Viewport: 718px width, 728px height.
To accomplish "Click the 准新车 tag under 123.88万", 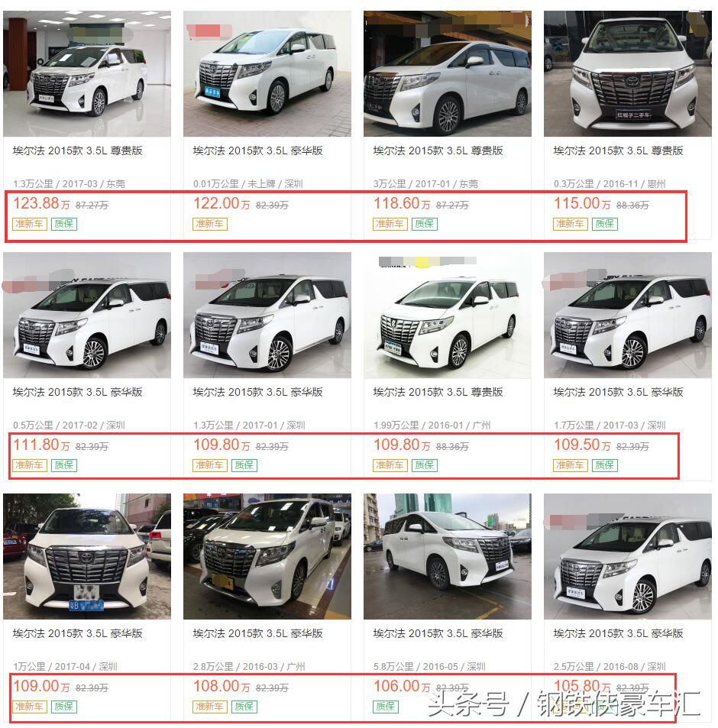I will [x=30, y=224].
